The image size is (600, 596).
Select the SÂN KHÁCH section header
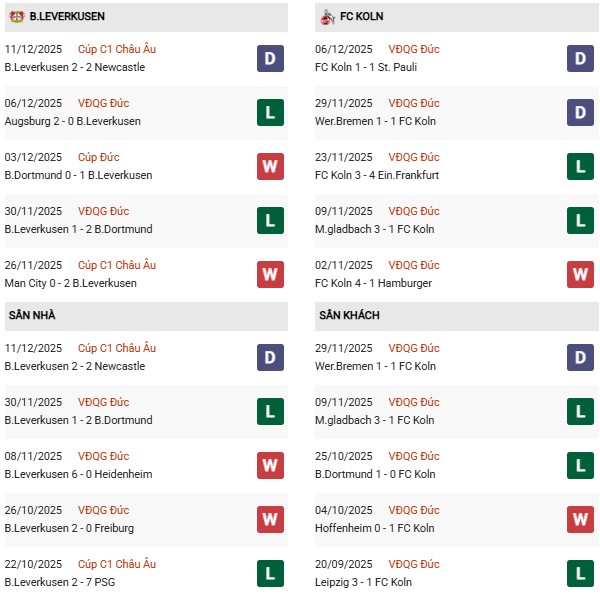[350, 316]
